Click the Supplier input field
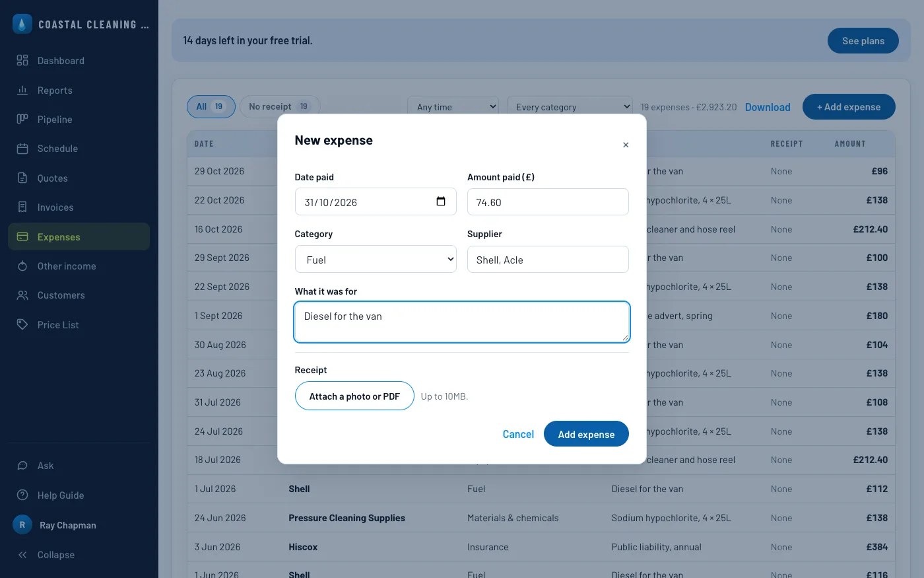The height and width of the screenshot is (578, 924). tap(548, 260)
